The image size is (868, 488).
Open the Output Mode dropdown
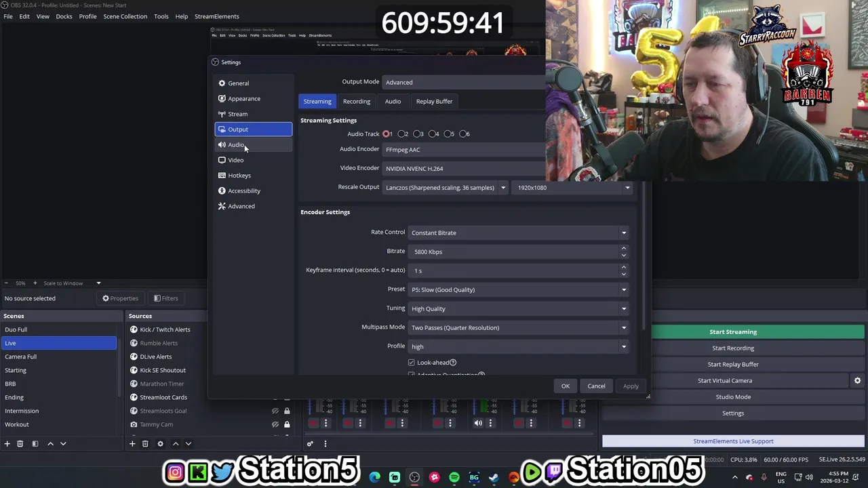[x=464, y=82]
